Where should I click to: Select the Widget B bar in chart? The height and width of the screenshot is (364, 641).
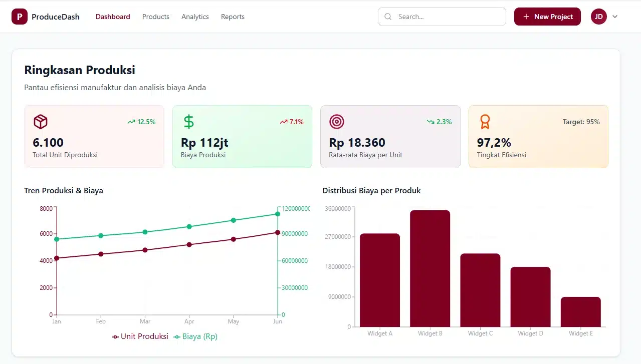[430, 268]
